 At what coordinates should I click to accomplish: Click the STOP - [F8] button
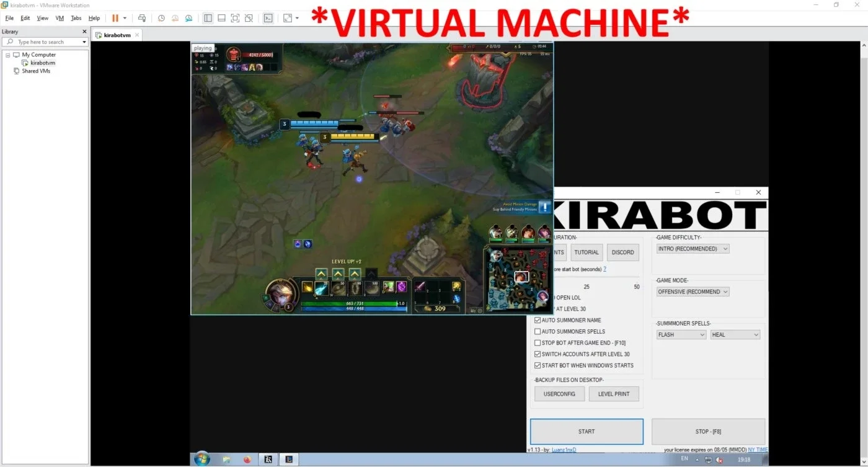[708, 432]
